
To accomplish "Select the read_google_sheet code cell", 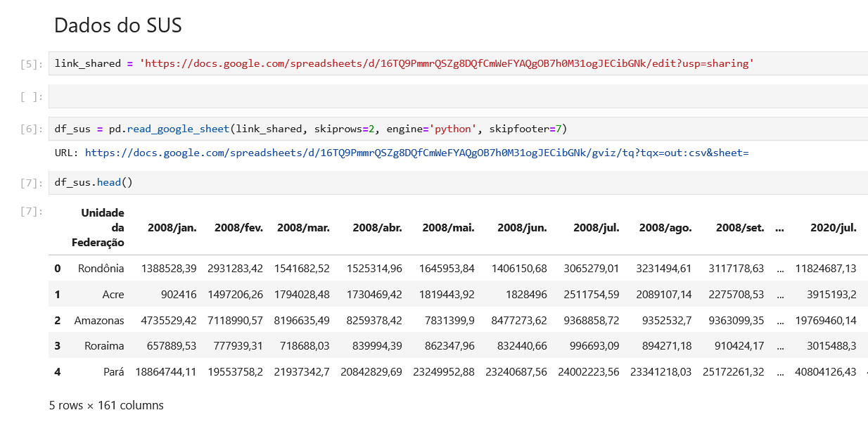I will coord(458,129).
